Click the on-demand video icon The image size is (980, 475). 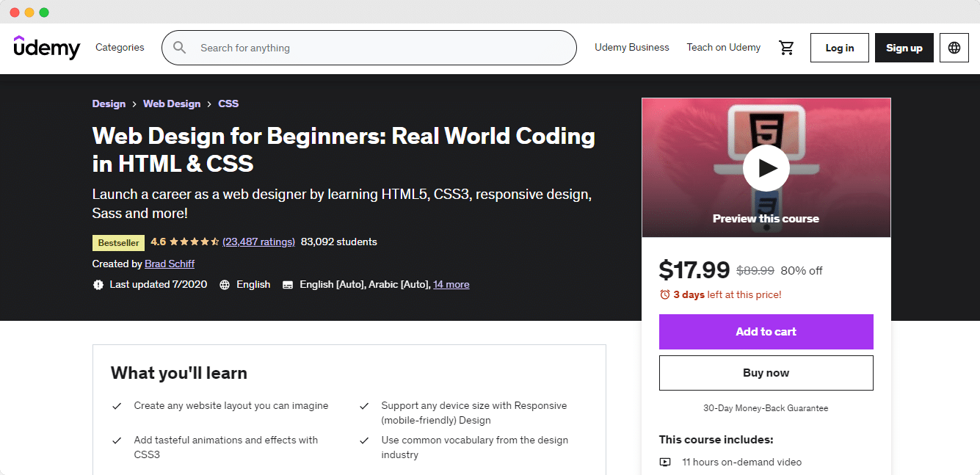tap(665, 463)
